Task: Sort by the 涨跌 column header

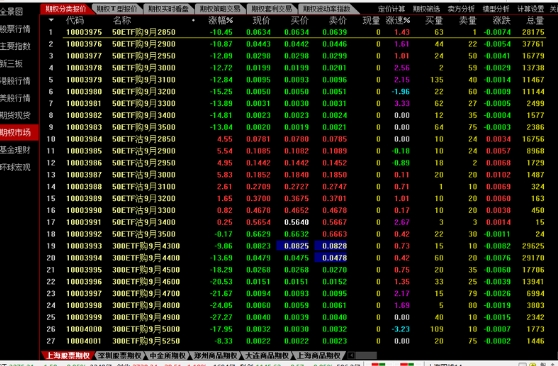Action: point(502,21)
